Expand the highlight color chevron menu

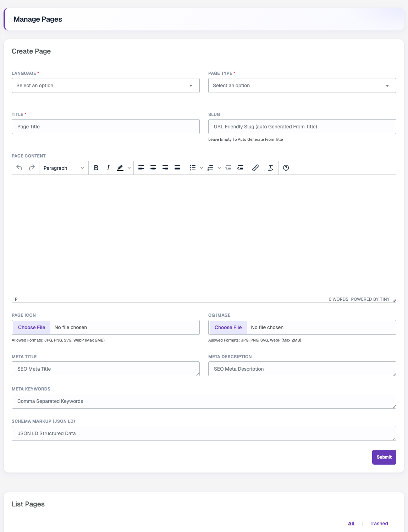pos(129,168)
